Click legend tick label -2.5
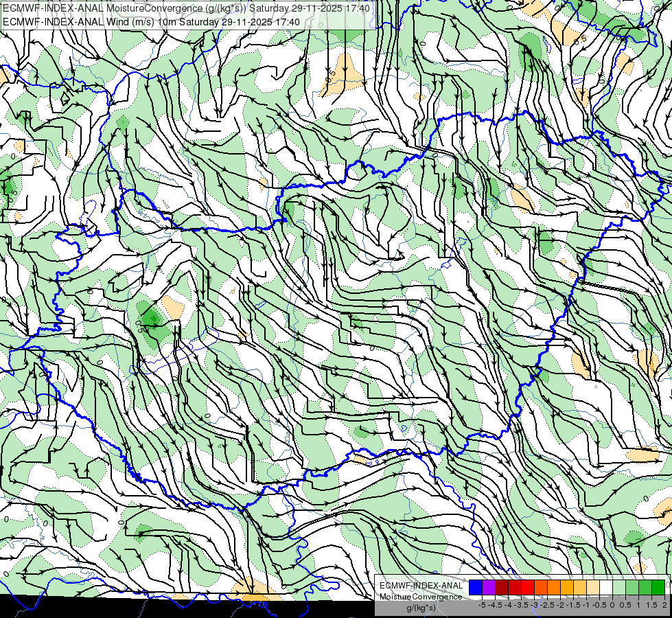672x618 pixels. [547, 605]
